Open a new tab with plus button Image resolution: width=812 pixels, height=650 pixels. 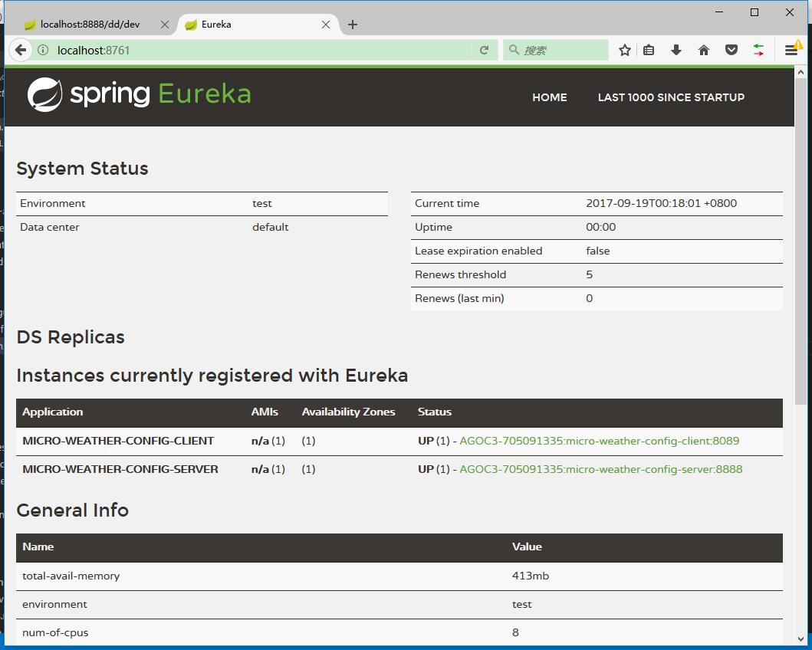coord(353,25)
